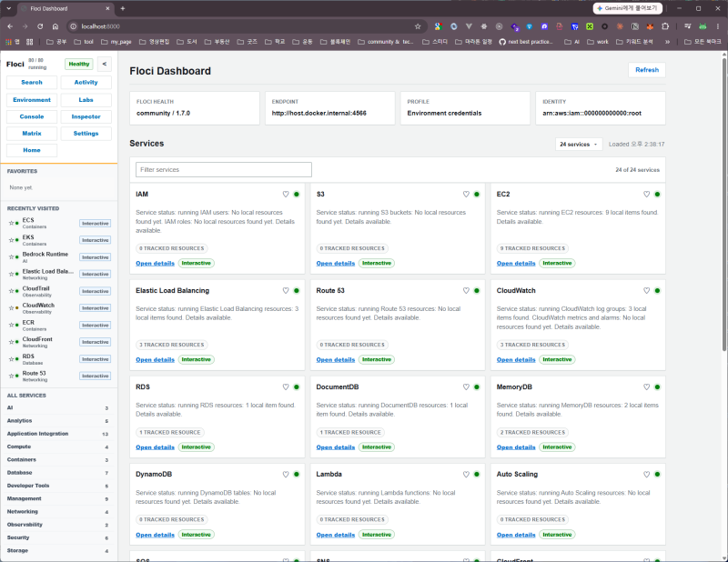
Task: Favorite the RDS card heart
Action: 286,387
